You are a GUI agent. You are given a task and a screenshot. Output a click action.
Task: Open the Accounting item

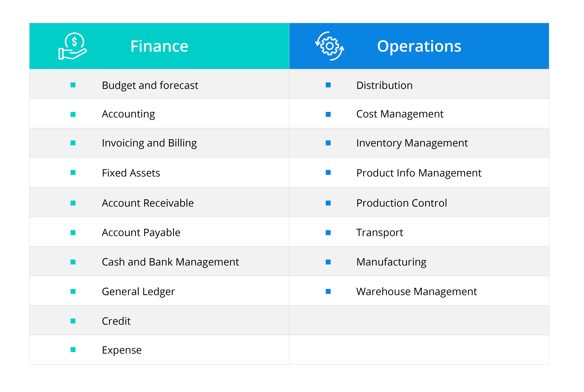pos(128,114)
